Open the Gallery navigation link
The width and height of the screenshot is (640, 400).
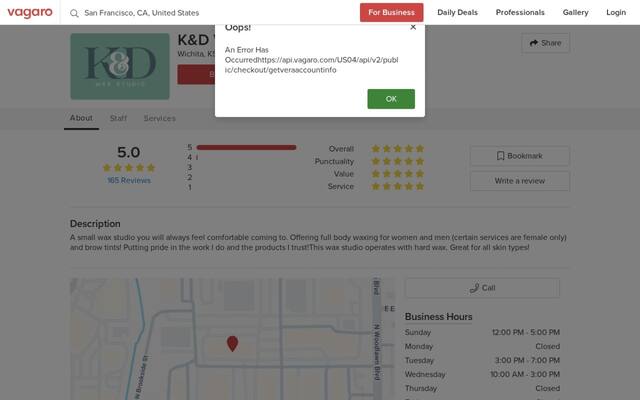(x=576, y=13)
